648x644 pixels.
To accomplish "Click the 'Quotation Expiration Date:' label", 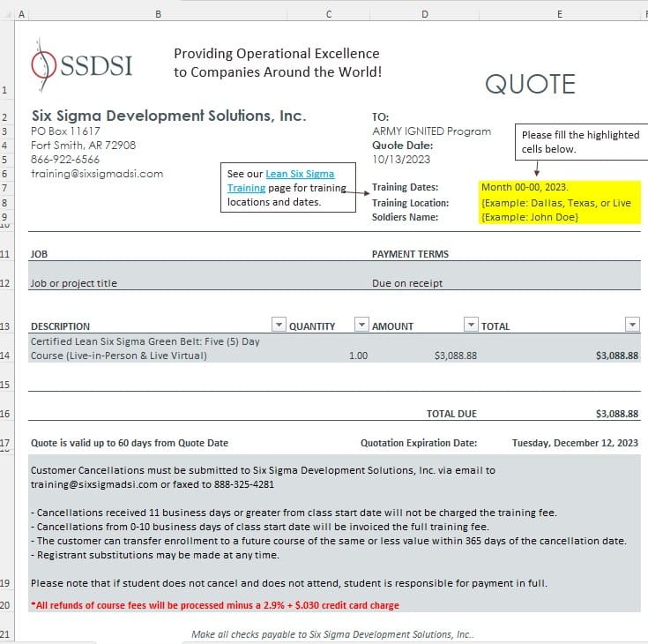I will (419, 443).
